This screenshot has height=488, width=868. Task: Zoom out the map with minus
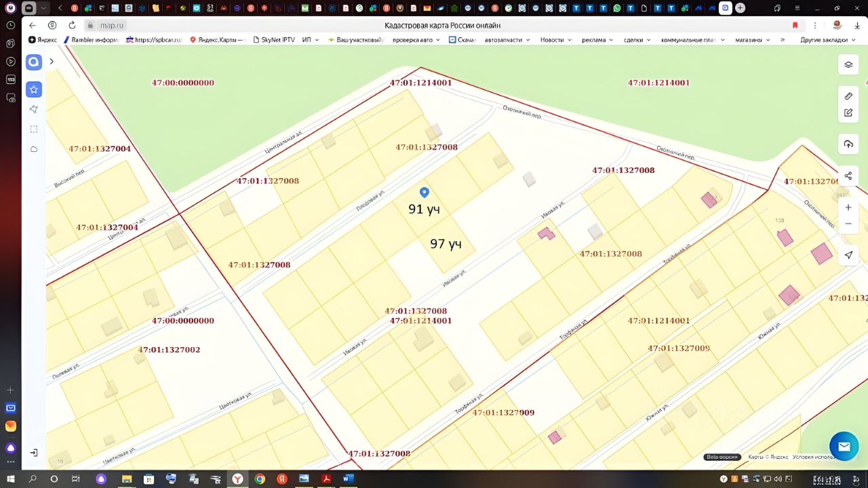[848, 224]
